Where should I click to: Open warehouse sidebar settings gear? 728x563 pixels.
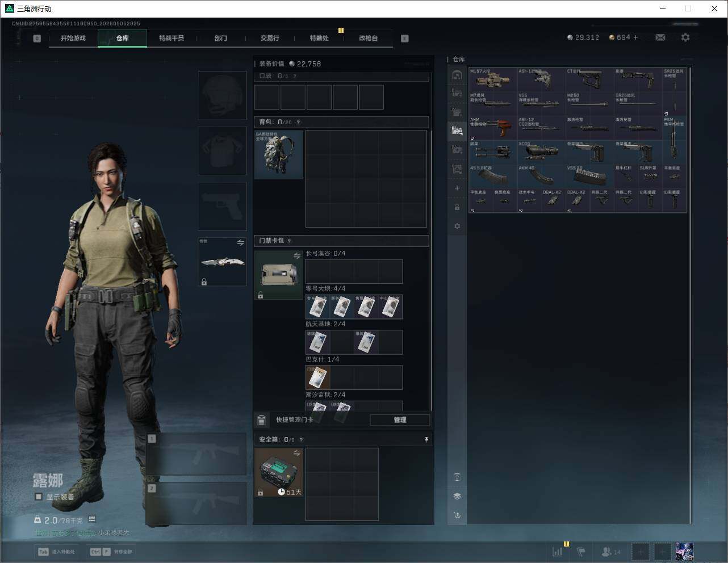pos(457,226)
